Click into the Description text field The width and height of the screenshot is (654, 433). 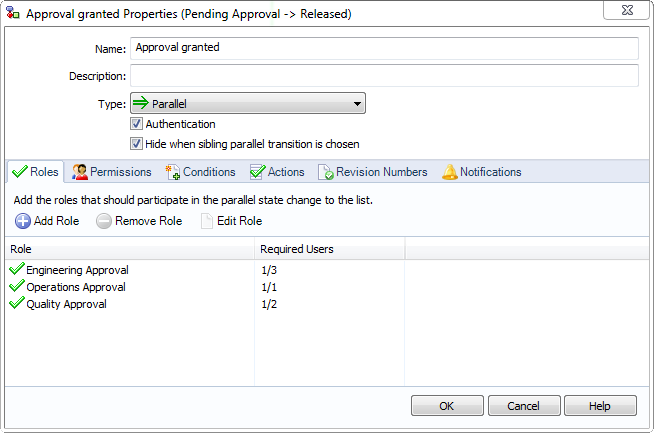pyautogui.click(x=383, y=76)
